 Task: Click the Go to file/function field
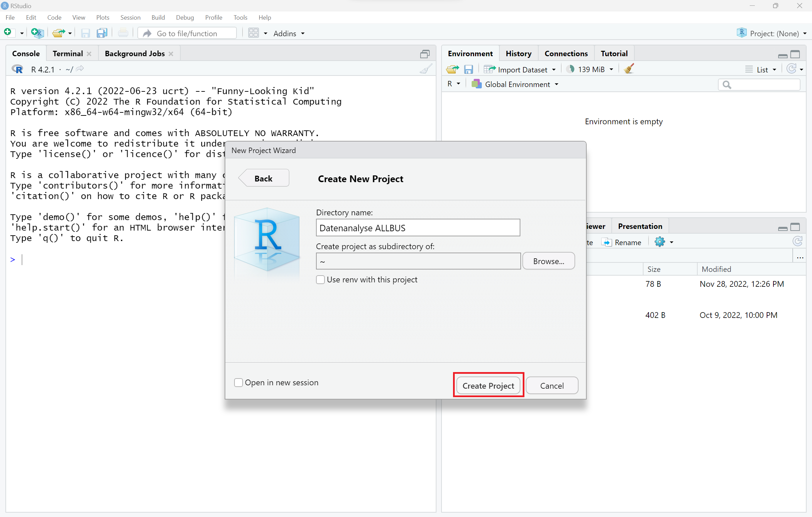point(187,33)
